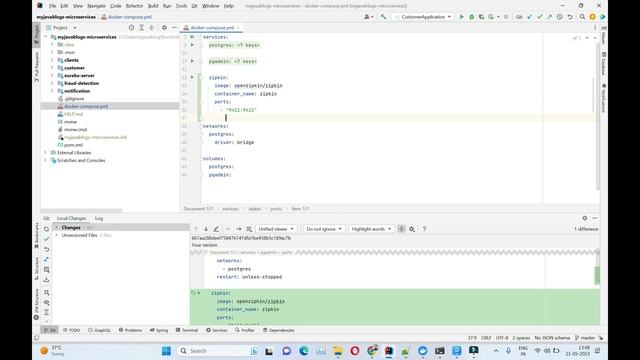This screenshot has height=360, width=640.
Task: Hide the Project panel with minus icon
Action: tap(174, 28)
